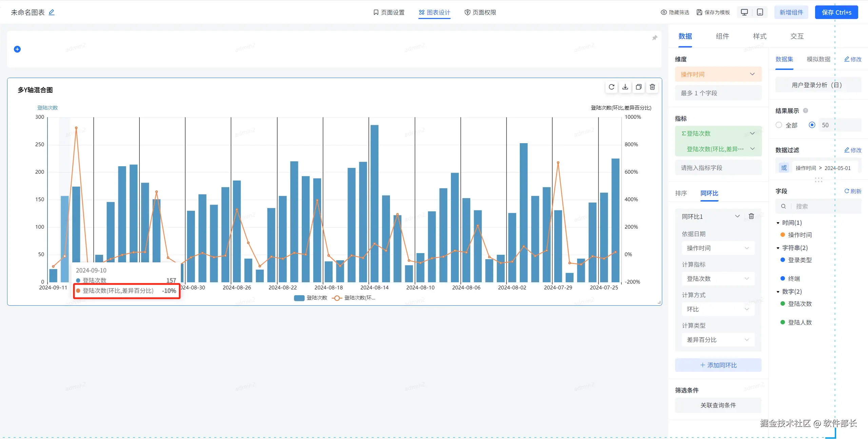Select the 全部 radio button
Image resolution: width=868 pixels, height=439 pixels.
pos(779,125)
